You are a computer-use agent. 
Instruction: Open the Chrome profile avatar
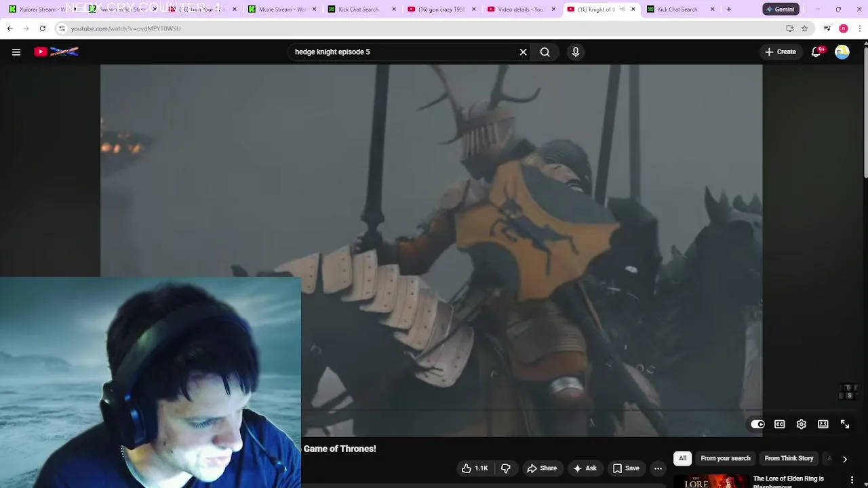click(844, 28)
